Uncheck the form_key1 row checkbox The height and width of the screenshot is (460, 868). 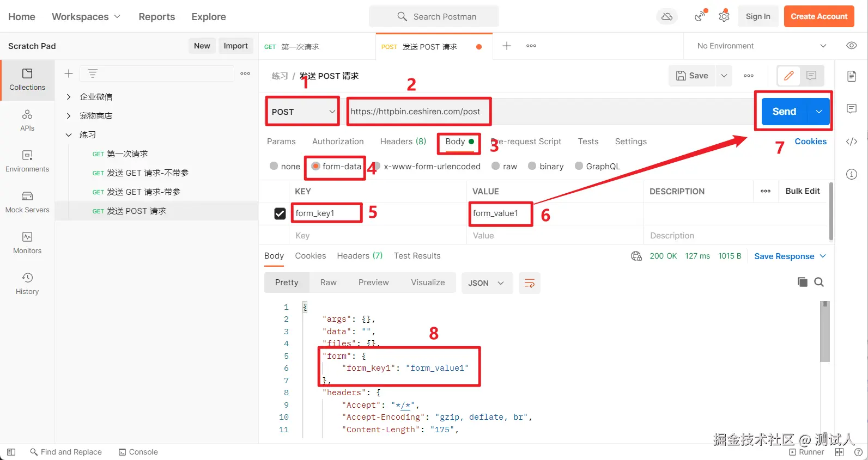[x=280, y=213]
